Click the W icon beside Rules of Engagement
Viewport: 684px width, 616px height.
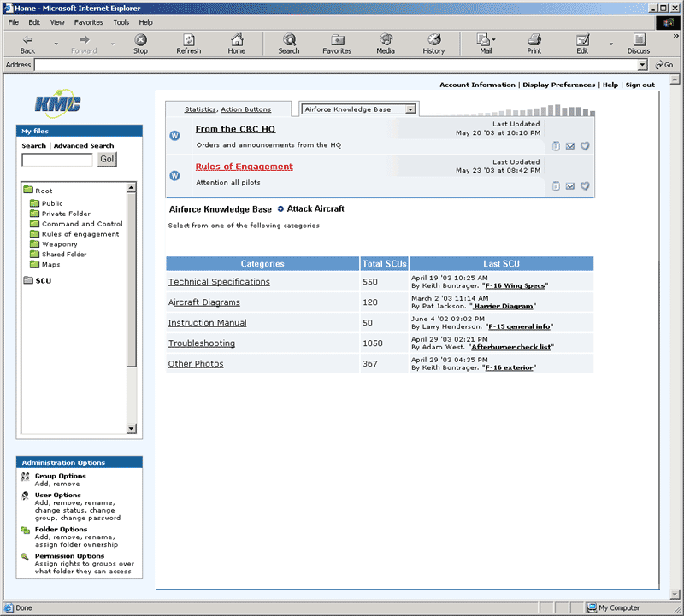pyautogui.click(x=175, y=176)
